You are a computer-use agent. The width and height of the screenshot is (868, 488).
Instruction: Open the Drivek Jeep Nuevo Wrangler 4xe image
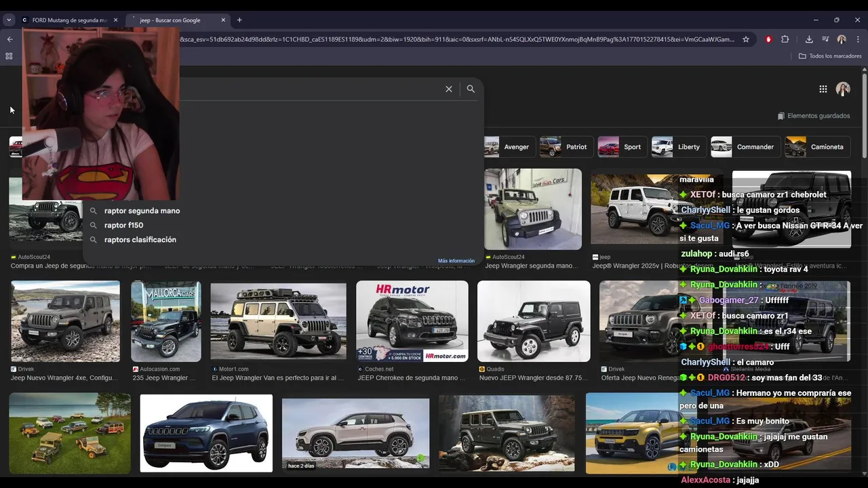[65, 321]
